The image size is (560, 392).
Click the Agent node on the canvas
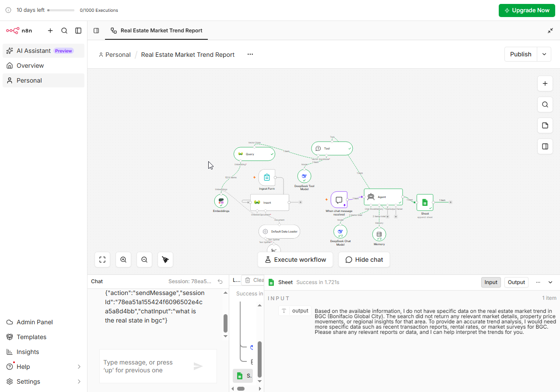click(x=383, y=197)
